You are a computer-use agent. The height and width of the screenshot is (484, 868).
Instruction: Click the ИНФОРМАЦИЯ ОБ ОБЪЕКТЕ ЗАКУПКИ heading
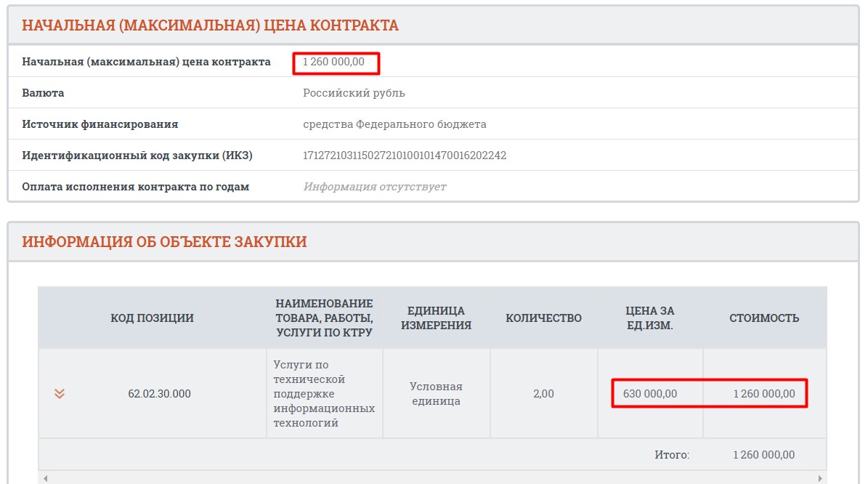point(164,242)
